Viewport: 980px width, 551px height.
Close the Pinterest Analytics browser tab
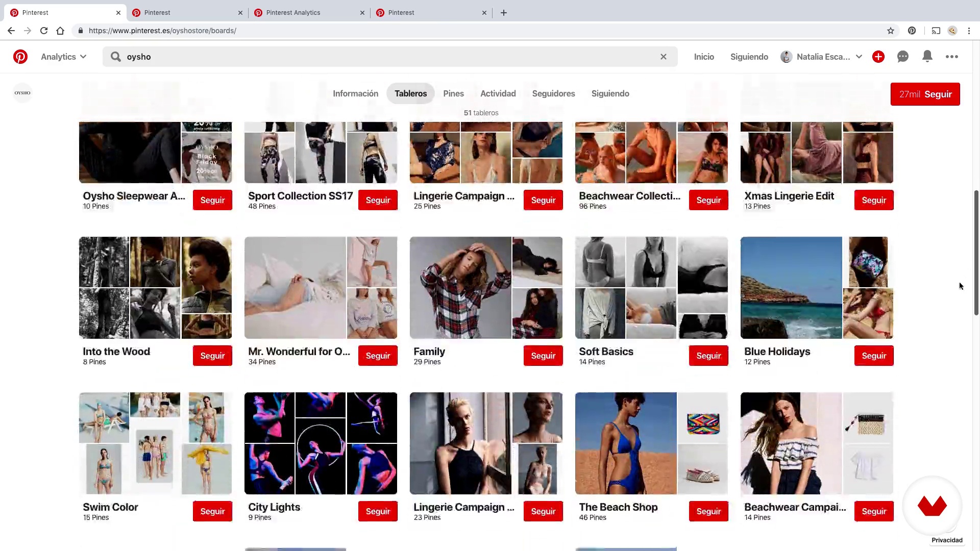(362, 13)
